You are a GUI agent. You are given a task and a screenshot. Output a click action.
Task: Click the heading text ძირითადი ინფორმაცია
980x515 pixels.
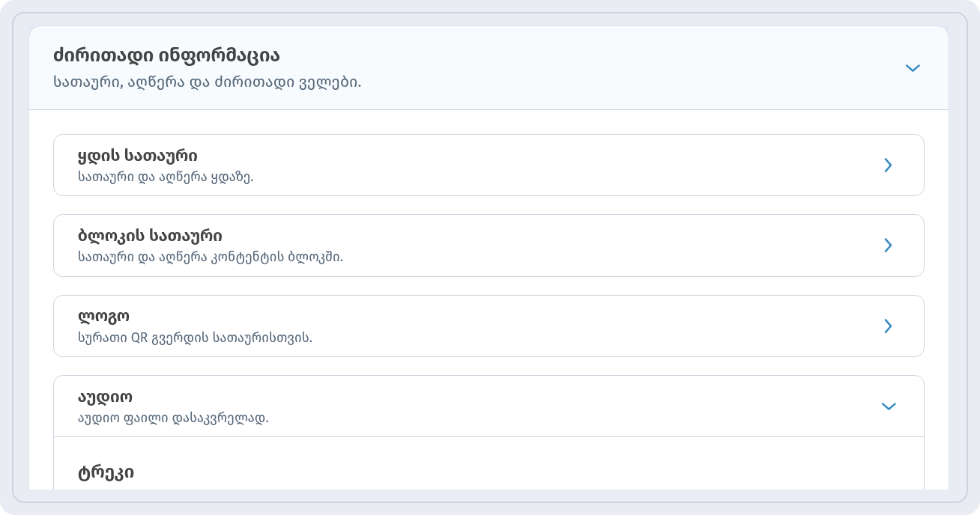(167, 55)
